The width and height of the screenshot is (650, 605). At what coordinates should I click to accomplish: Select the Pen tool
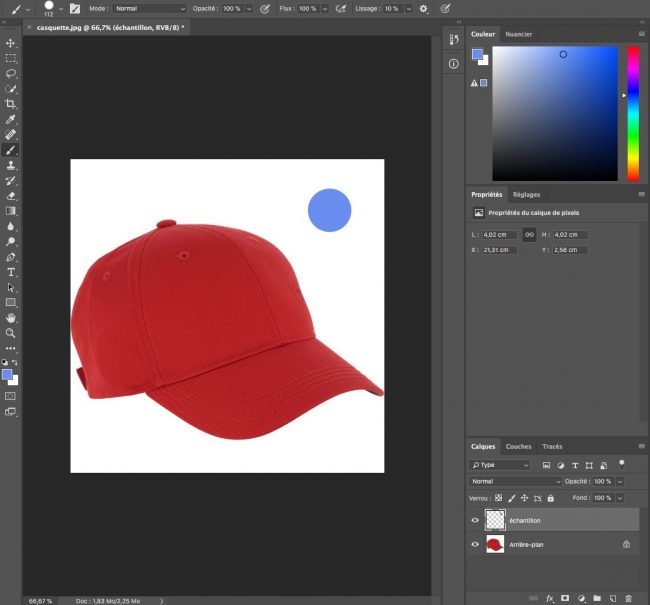pos(11,257)
